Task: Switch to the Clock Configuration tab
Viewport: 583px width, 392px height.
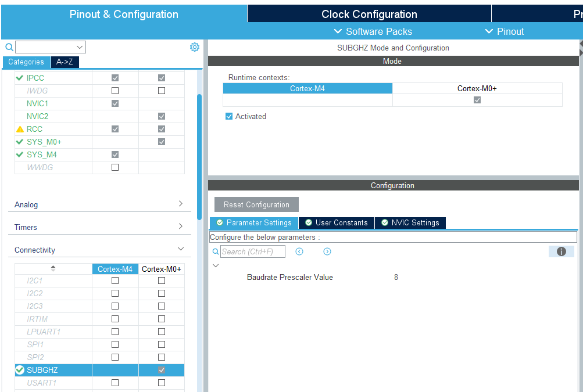Action: (369, 13)
